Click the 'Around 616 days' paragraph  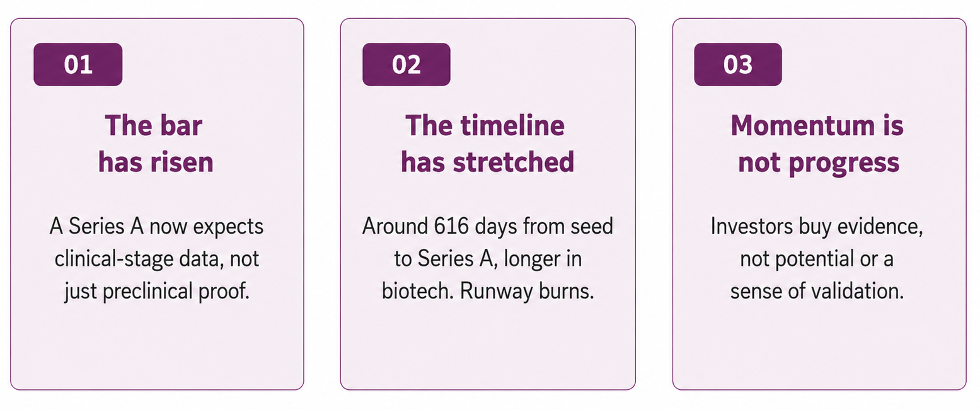(x=488, y=259)
